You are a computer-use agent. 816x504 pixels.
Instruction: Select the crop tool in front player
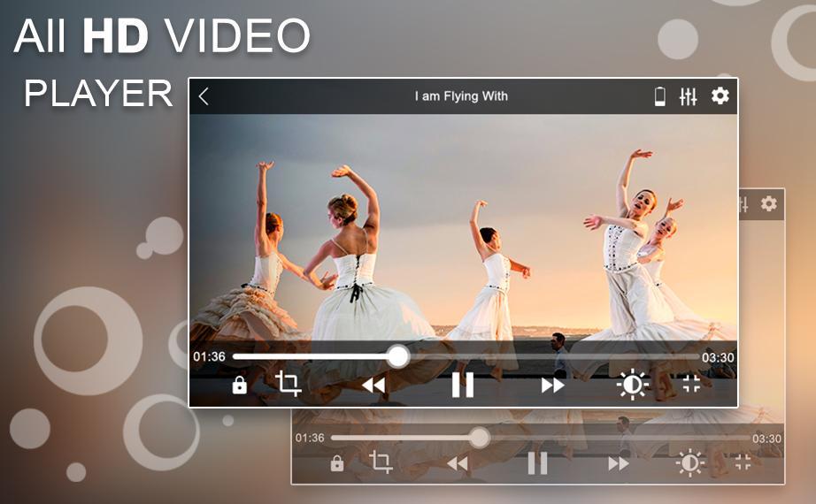(x=288, y=384)
